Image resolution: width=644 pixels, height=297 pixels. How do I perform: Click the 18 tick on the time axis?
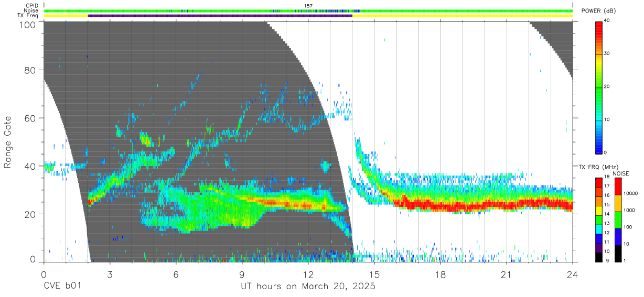tap(441, 274)
